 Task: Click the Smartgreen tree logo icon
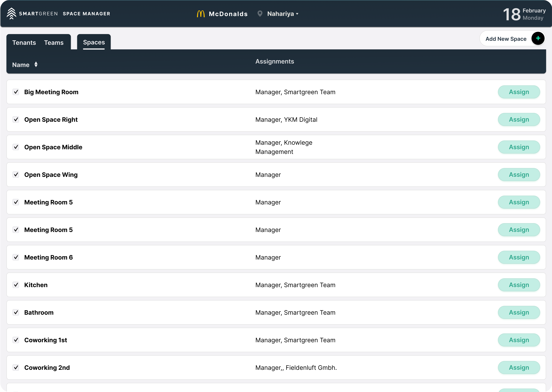pyautogui.click(x=11, y=13)
